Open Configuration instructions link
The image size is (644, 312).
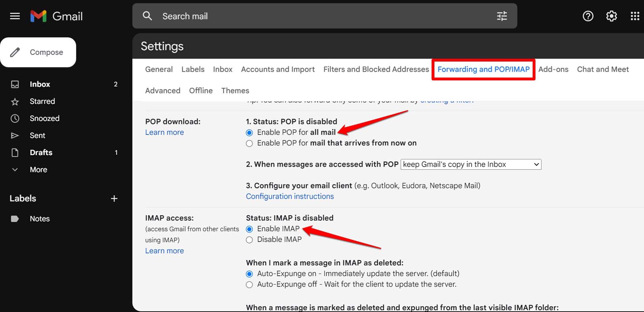click(290, 197)
